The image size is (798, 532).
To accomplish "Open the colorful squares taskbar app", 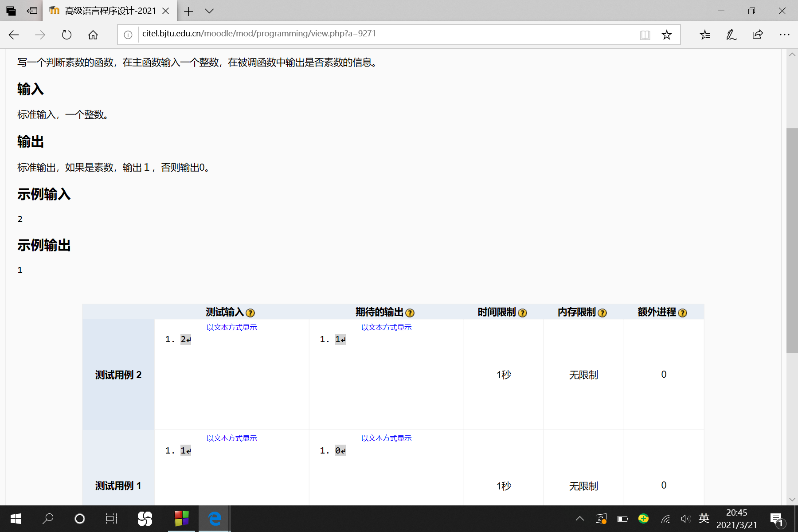I will (x=182, y=519).
